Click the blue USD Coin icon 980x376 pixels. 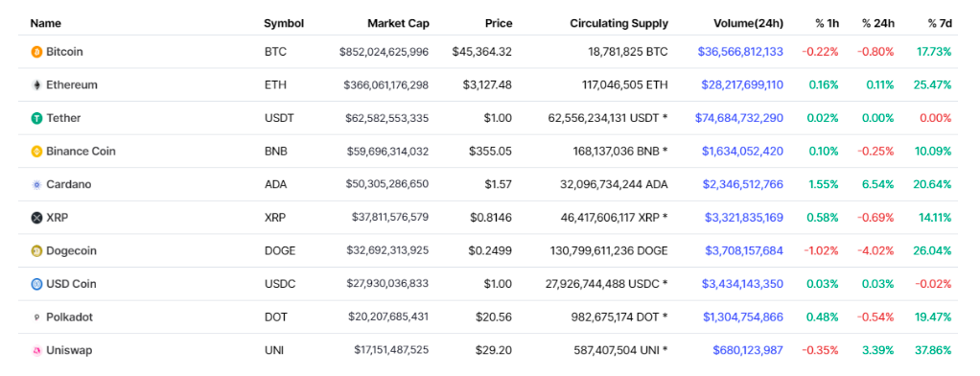tap(36, 284)
